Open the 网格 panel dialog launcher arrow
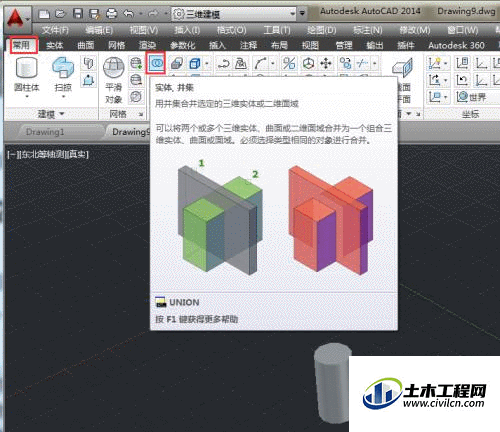This screenshot has height=432, width=500. coord(141,115)
